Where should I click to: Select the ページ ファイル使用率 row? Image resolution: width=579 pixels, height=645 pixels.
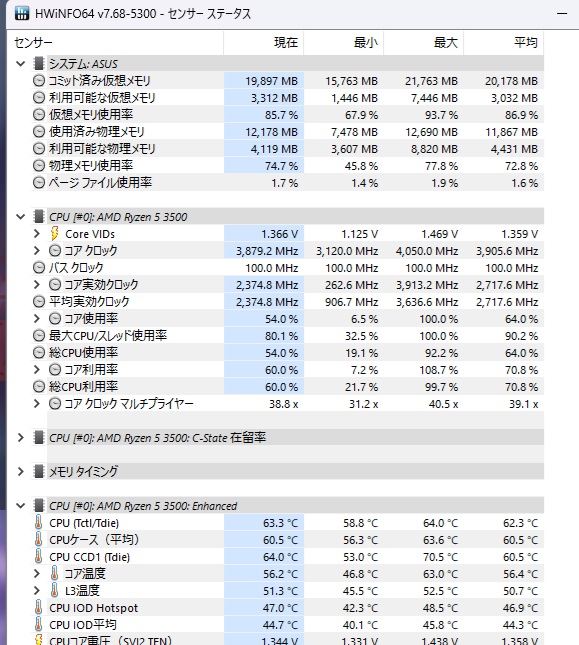pyautogui.click(x=287, y=183)
